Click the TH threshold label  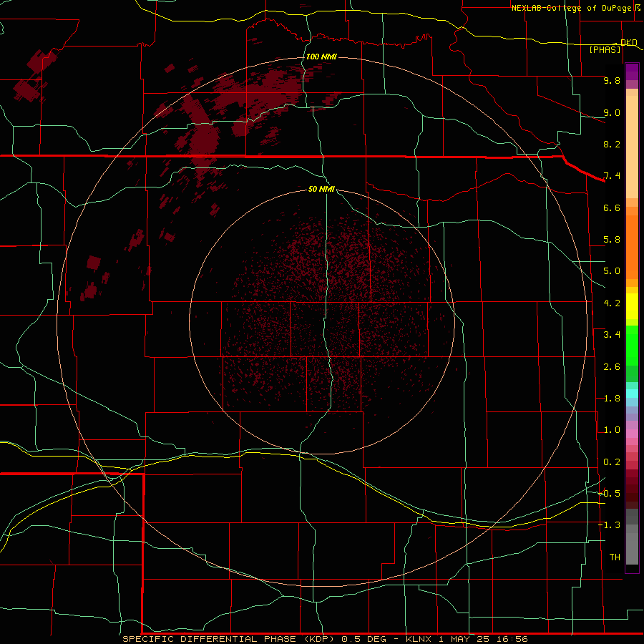tap(615, 557)
